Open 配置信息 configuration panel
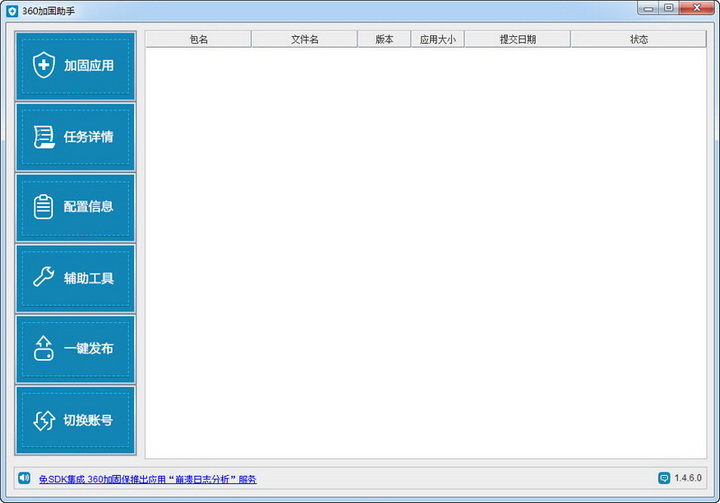This screenshot has height=503, width=720. pos(75,208)
